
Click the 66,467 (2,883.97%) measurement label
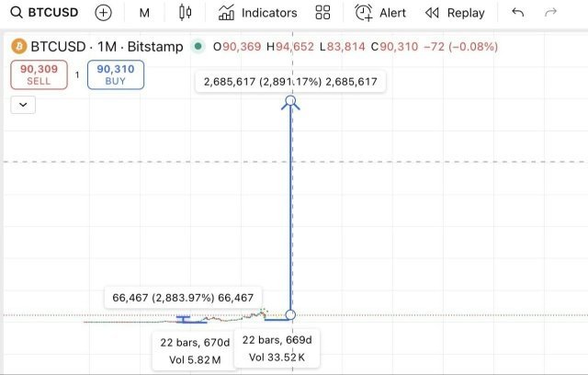click(x=183, y=298)
